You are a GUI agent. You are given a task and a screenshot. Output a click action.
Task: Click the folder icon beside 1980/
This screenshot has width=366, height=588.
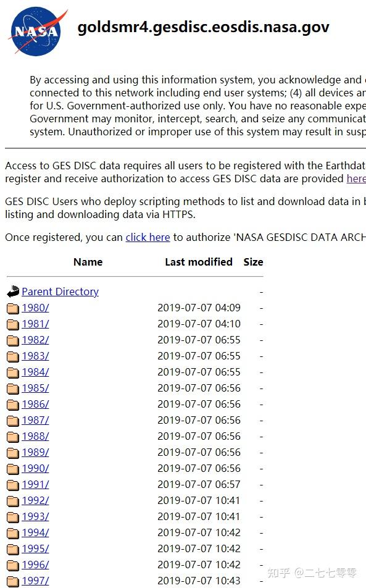pos(13,308)
